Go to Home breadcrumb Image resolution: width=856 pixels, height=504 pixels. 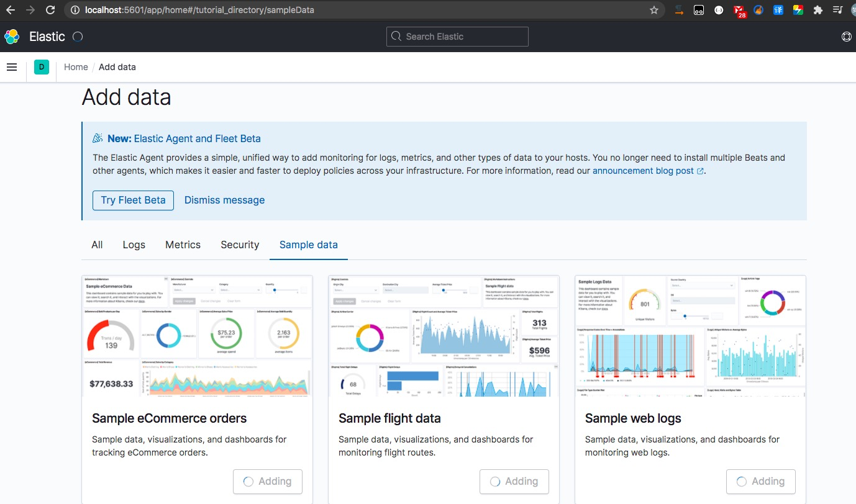pos(76,67)
